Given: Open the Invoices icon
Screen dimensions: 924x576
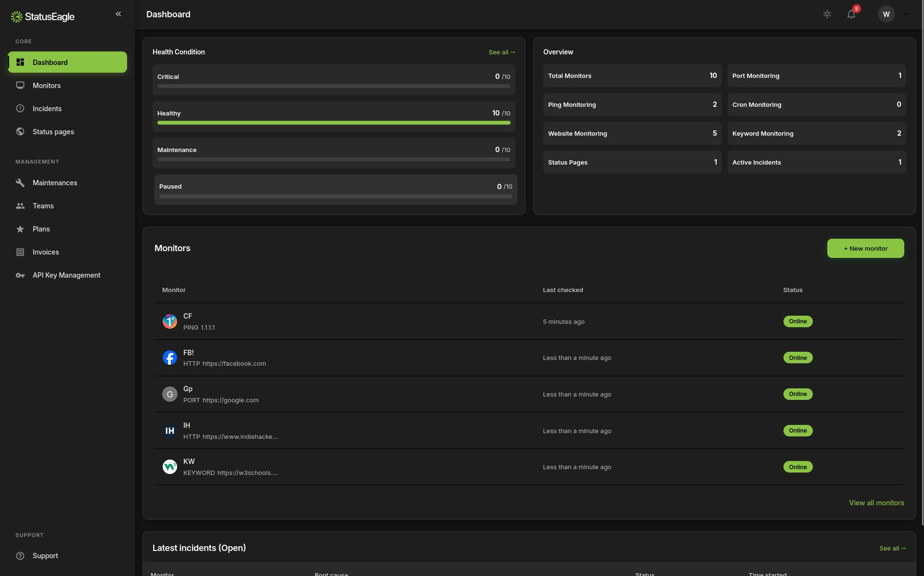Looking at the screenshot, I should click(20, 252).
